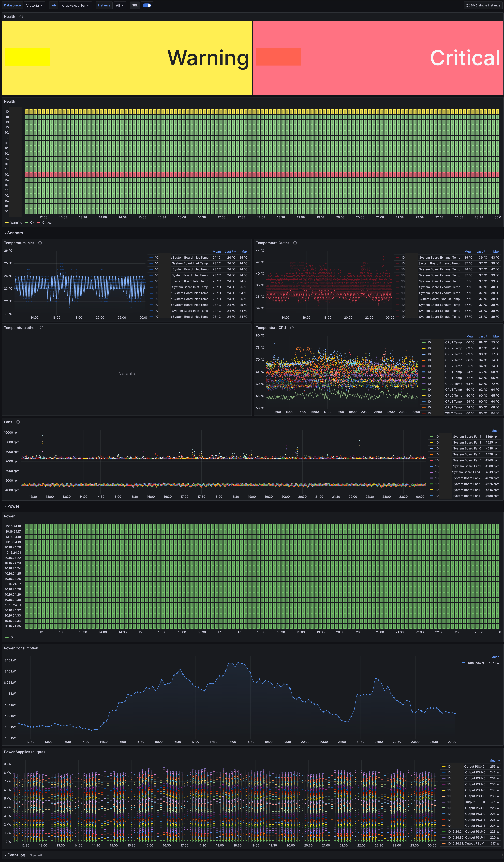This screenshot has width=504, height=862.
Task: Sort Temperature Inlet legend by Max
Action: click(x=244, y=251)
